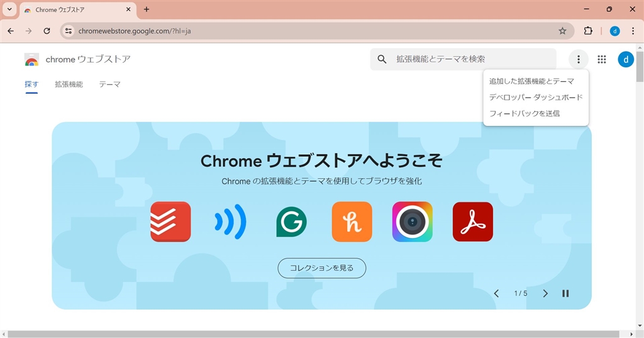This screenshot has width=644, height=338.
Task: Open the Extensions puzzle piece icon
Action: pyautogui.click(x=588, y=31)
